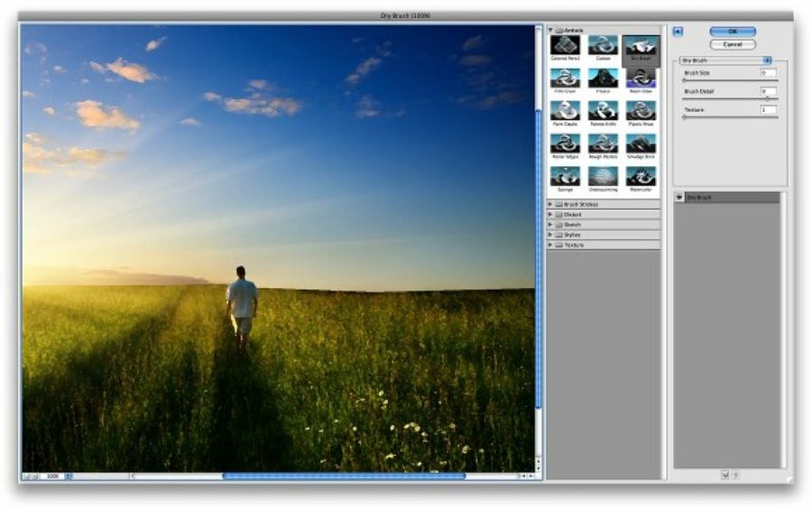The height and width of the screenshot is (509, 812).
Task: Create a new effect layer icon
Action: click(724, 475)
